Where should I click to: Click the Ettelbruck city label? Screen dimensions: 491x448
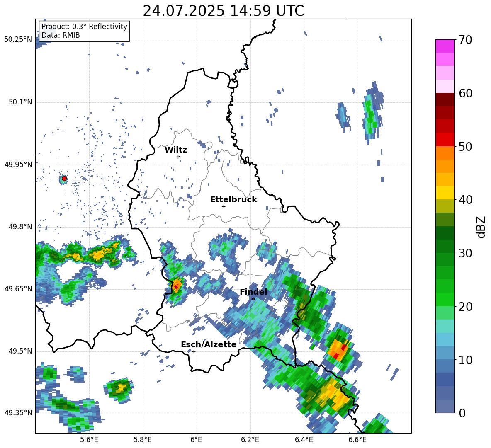click(x=233, y=200)
